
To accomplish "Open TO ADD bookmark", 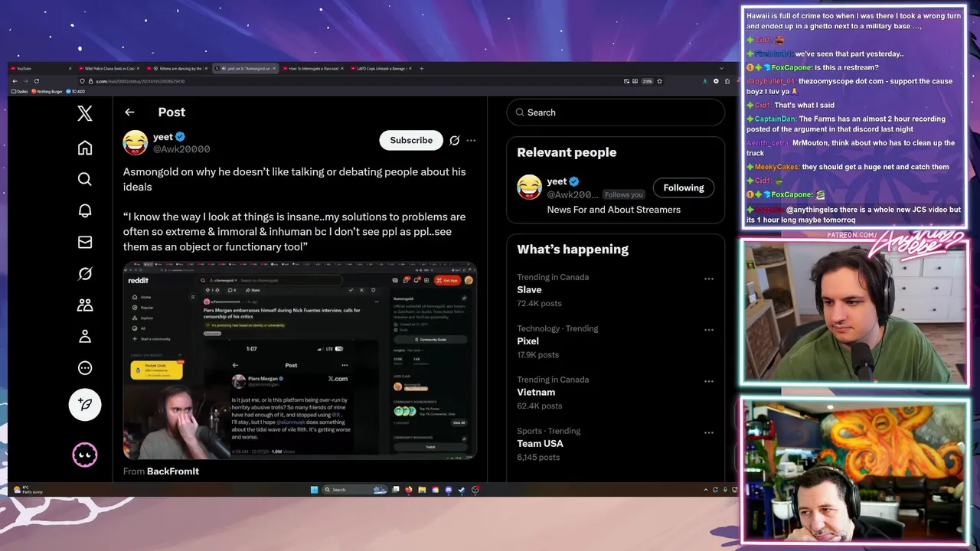I will (x=75, y=91).
